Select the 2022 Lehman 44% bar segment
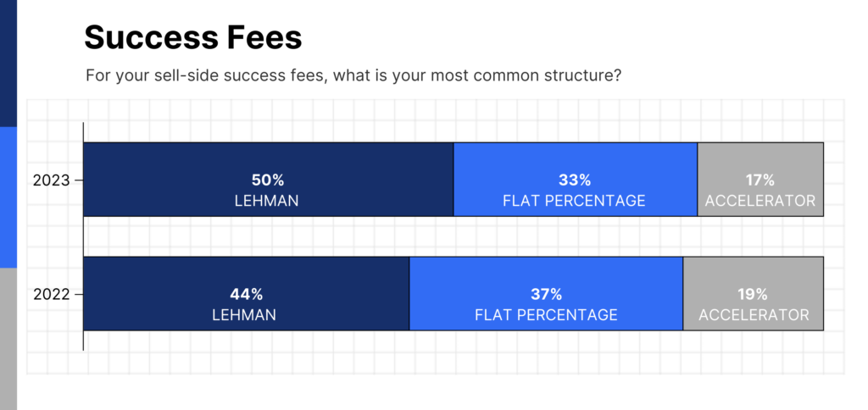The height and width of the screenshot is (410, 868). [247, 294]
